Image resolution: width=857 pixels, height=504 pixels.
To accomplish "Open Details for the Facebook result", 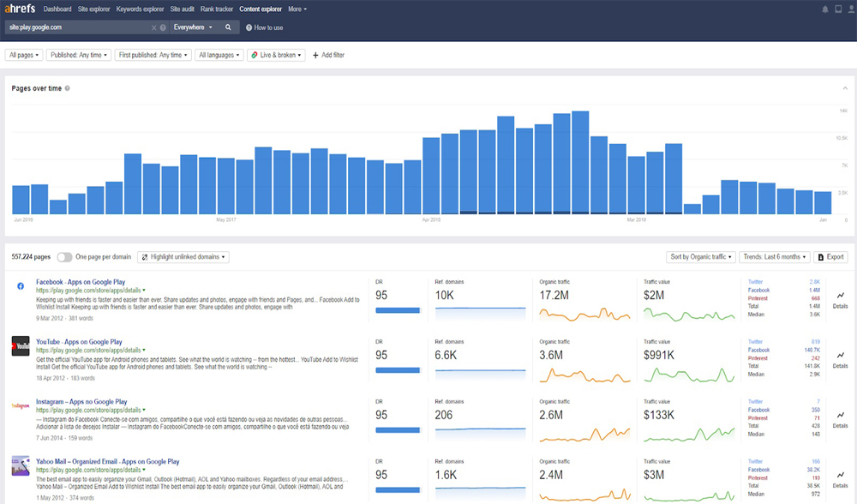I will click(840, 300).
